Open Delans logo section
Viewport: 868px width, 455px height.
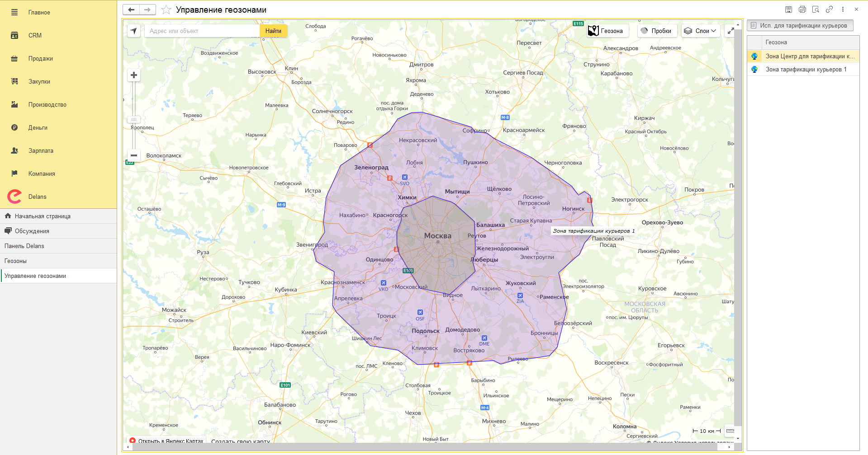click(x=14, y=197)
